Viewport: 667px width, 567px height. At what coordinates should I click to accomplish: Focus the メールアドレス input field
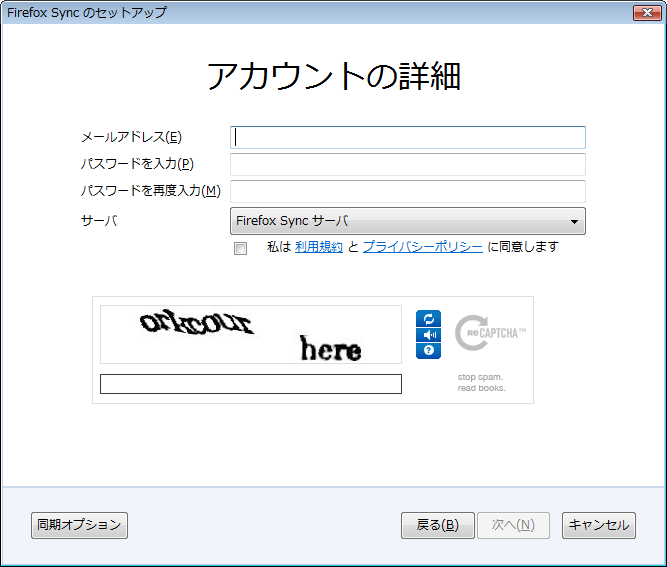click(408, 137)
